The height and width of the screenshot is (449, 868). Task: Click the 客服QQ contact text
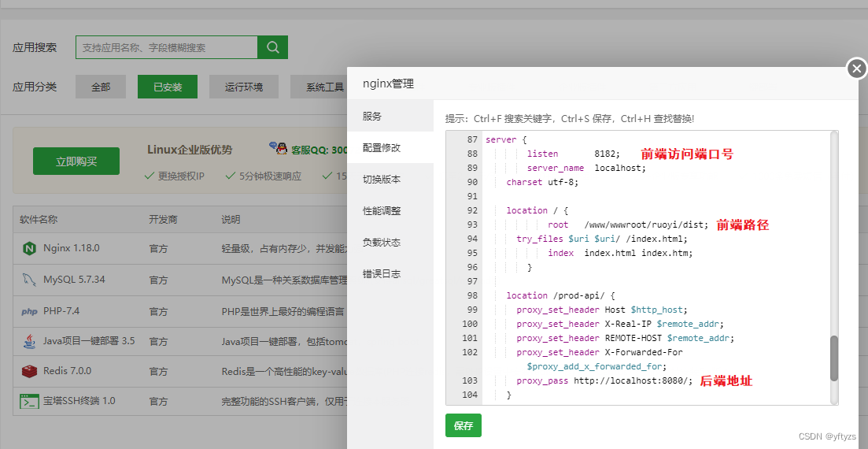[x=319, y=150]
